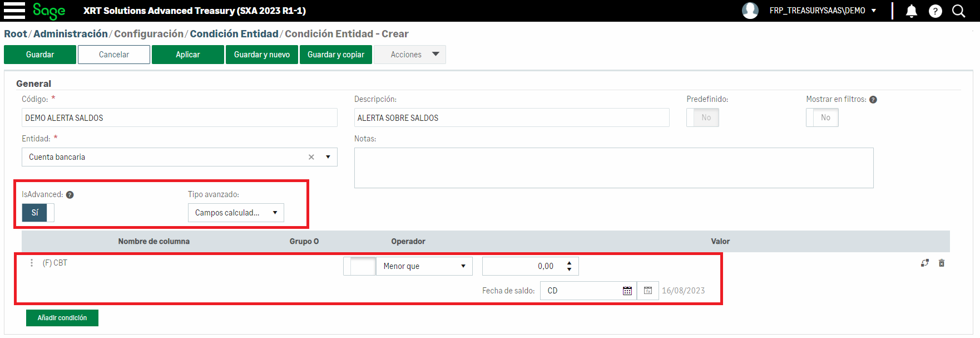Click the Guardar button
Viewport: 980px width, 338px height.
pyautogui.click(x=40, y=55)
